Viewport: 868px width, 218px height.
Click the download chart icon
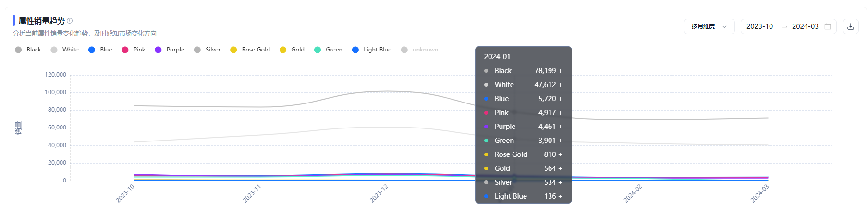(850, 26)
